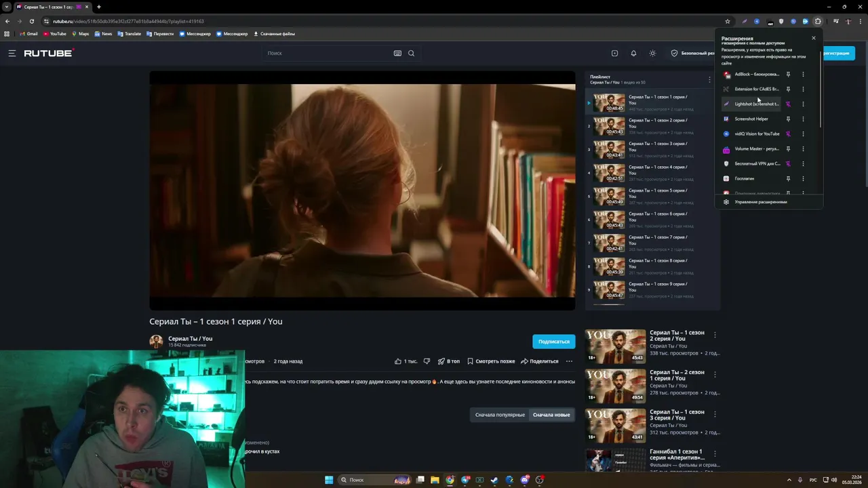Image resolution: width=868 pixels, height=488 pixels.
Task: Toggle Безопасный режим in the header
Action: (692, 53)
